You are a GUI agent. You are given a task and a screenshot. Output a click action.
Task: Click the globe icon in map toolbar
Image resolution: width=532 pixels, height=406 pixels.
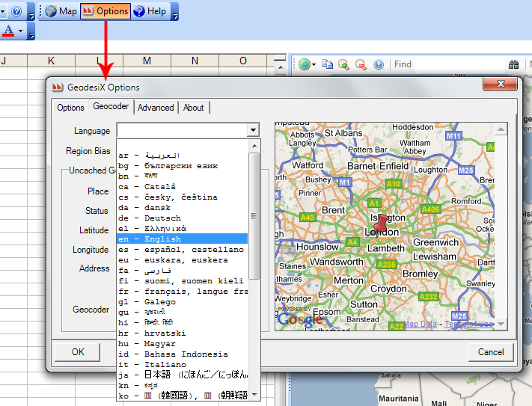[305, 64]
